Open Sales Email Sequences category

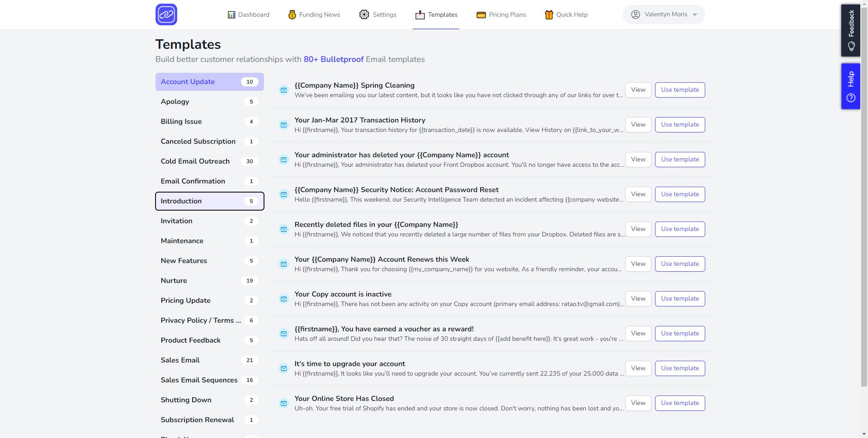click(209, 380)
